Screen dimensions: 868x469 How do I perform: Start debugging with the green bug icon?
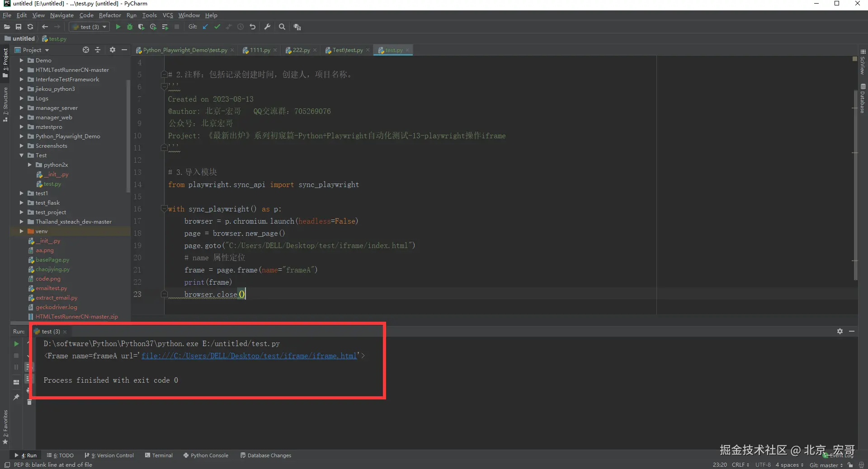pos(130,27)
